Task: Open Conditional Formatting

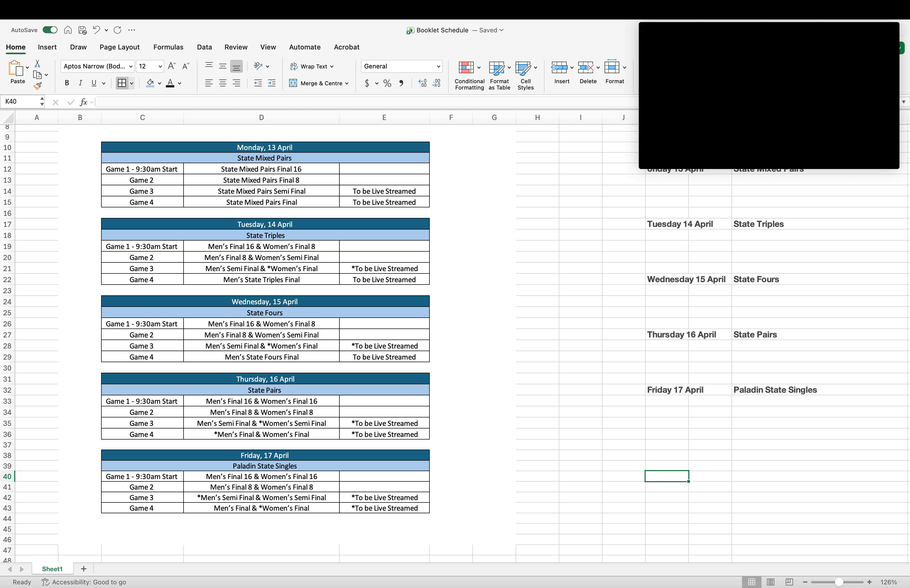Action: 469,76
